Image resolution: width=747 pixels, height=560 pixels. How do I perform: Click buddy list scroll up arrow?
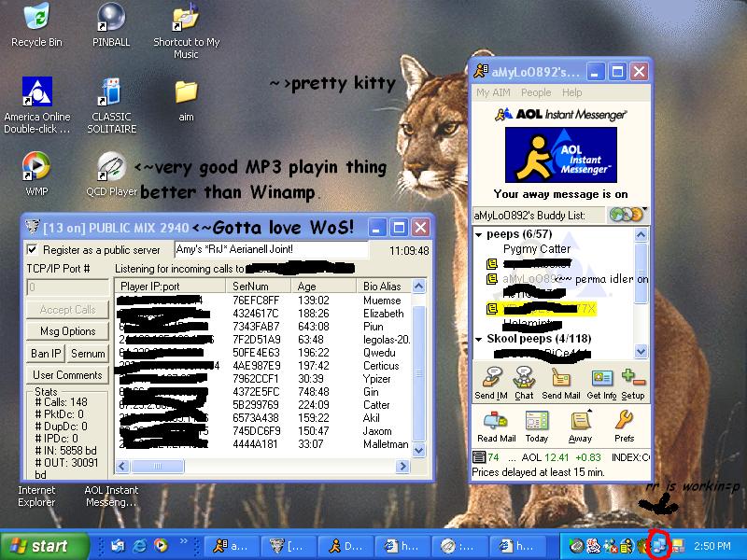click(641, 234)
